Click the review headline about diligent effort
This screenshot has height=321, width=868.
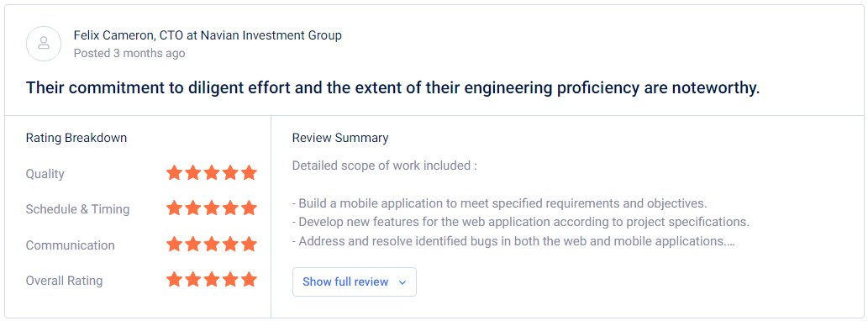392,87
